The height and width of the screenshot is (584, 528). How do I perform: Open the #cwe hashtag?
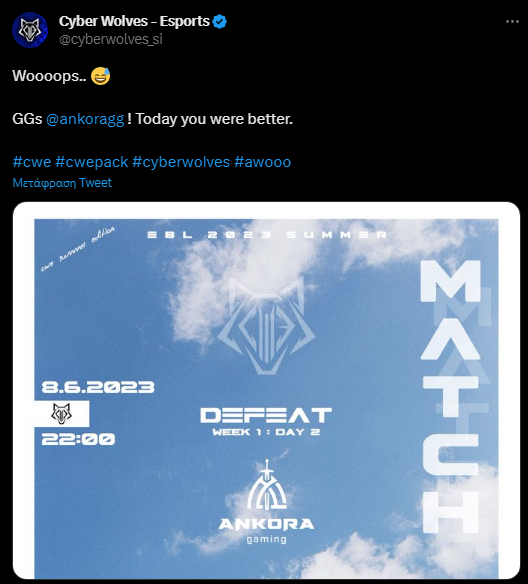pyautogui.click(x=32, y=162)
